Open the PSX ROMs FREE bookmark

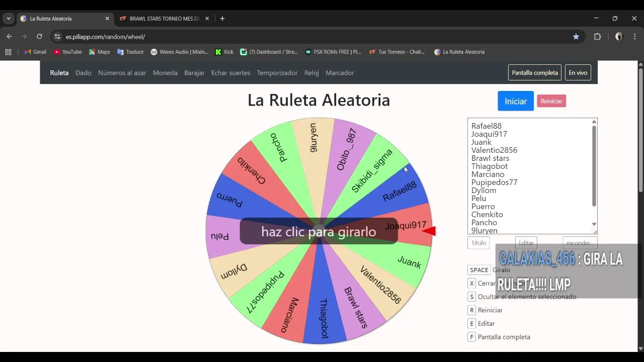tap(334, 52)
